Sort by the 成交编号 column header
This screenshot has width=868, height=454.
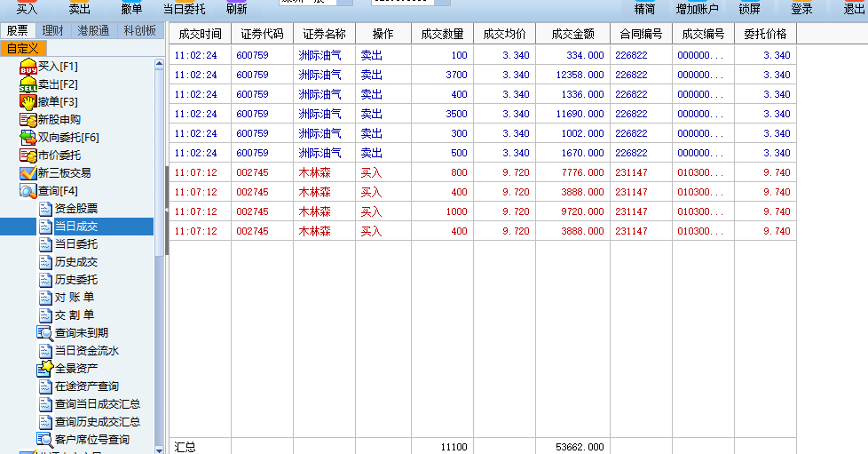point(703,34)
